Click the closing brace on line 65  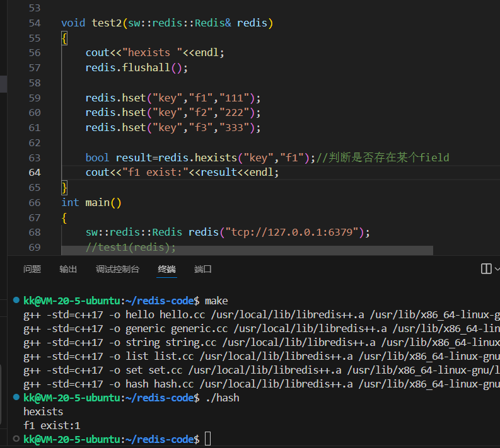coord(64,187)
